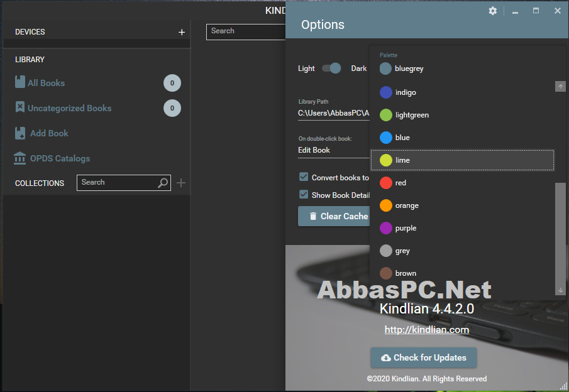Uncheck the Show Book Details checkbox
This screenshot has width=569, height=392.
point(304,194)
